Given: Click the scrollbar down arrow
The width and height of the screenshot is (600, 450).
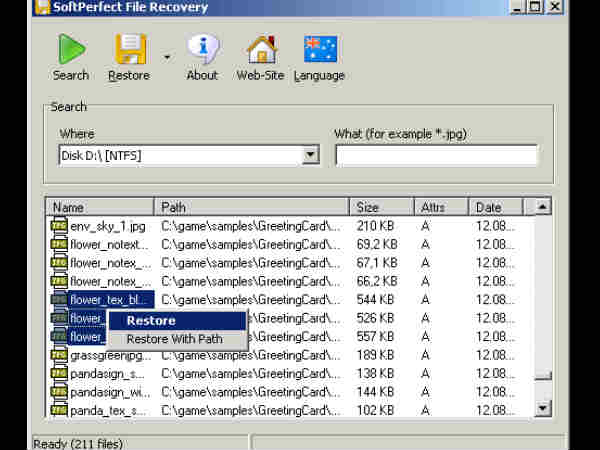Looking at the screenshot, I should coord(543,408).
